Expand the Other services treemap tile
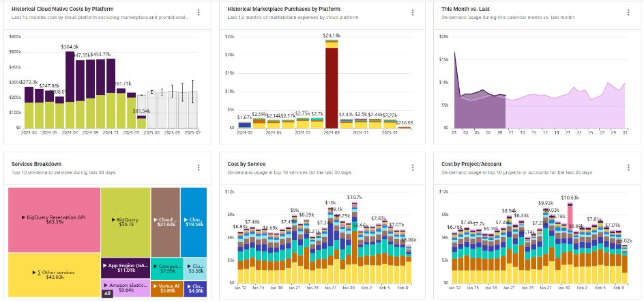Screen dimensions: 644x302 [x=53, y=273]
